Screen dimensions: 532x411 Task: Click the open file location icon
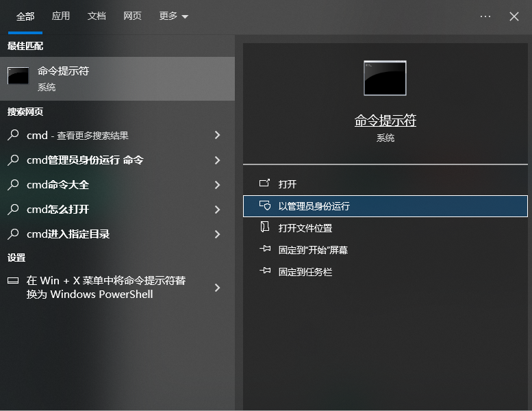(265, 228)
